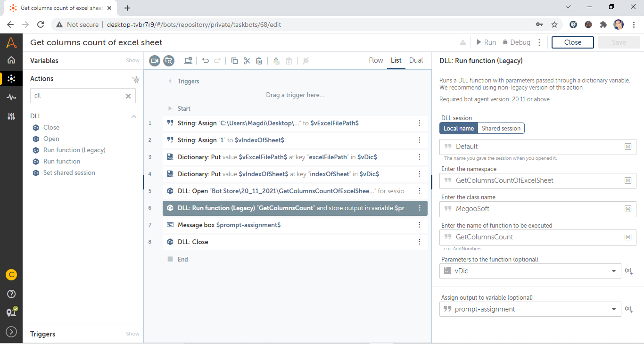
Task: Switch to the Dual view tab
Action: [x=416, y=60]
